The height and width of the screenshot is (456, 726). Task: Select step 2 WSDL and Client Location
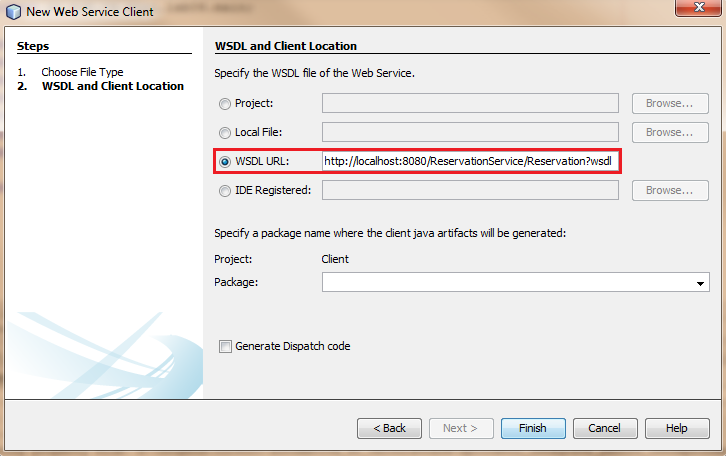click(113, 86)
